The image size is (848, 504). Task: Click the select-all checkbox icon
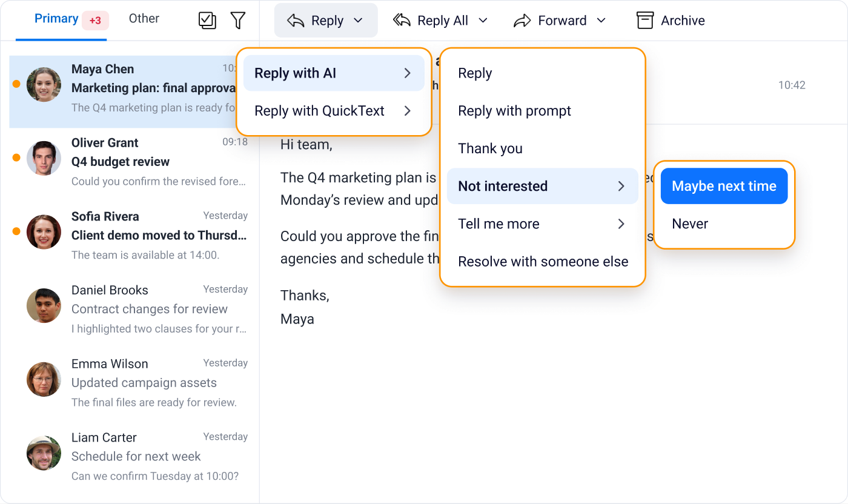[x=207, y=20]
